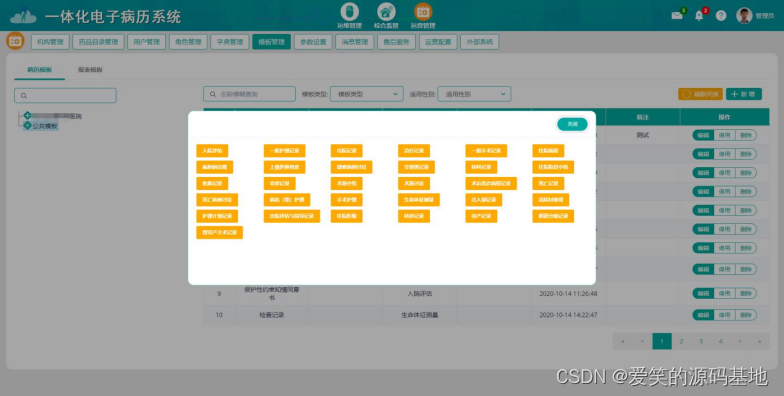Open the 综合监管 house icon

[x=386, y=12]
